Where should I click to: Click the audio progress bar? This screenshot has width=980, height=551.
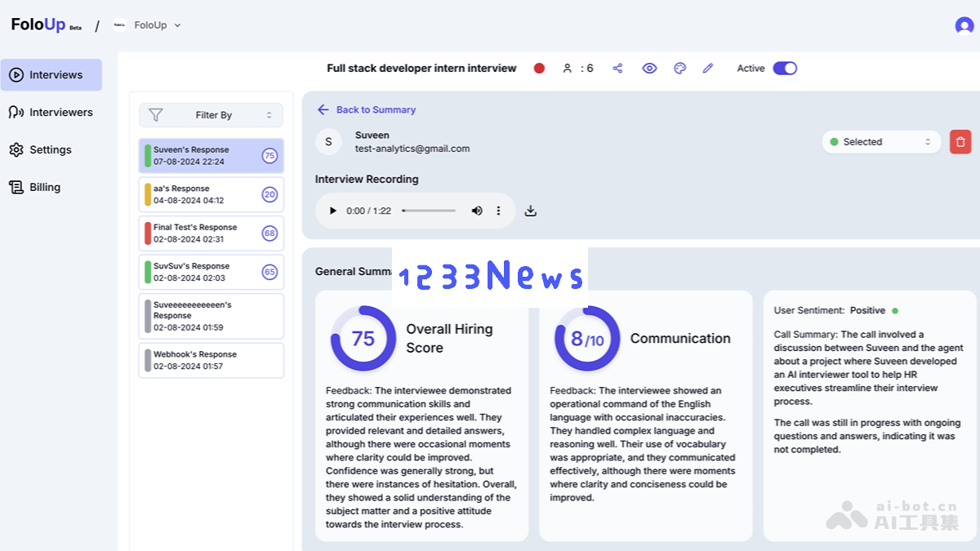coord(429,211)
